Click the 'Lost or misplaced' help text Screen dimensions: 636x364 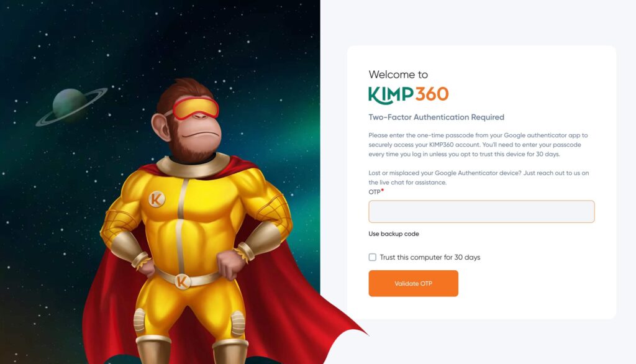click(479, 178)
